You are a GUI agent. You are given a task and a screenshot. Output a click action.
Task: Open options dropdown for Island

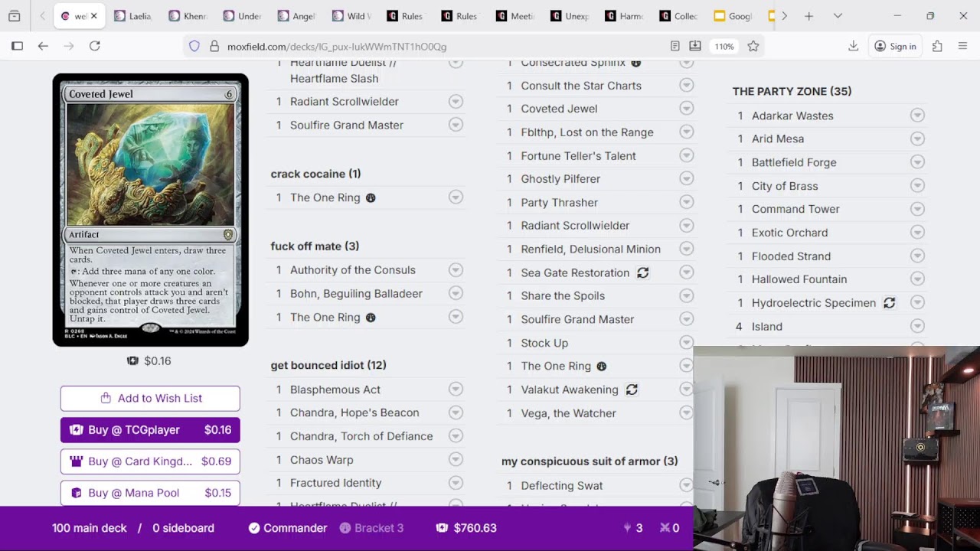(917, 327)
